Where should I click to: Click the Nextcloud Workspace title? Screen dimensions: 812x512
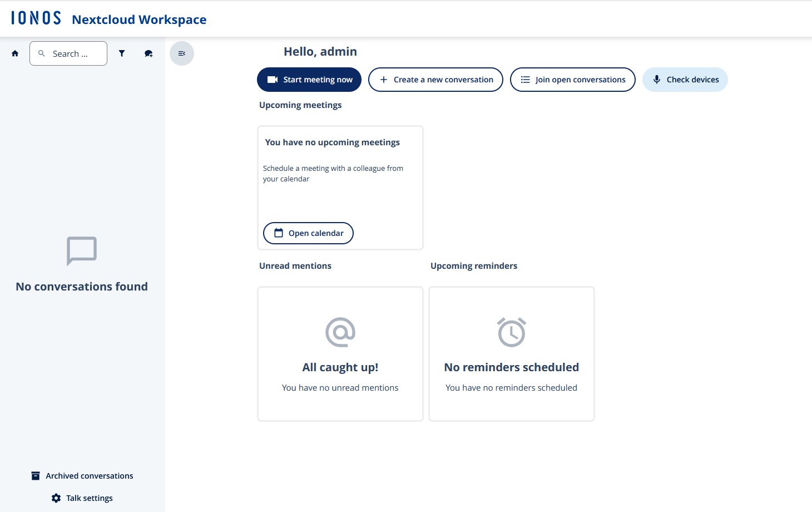pos(139,19)
